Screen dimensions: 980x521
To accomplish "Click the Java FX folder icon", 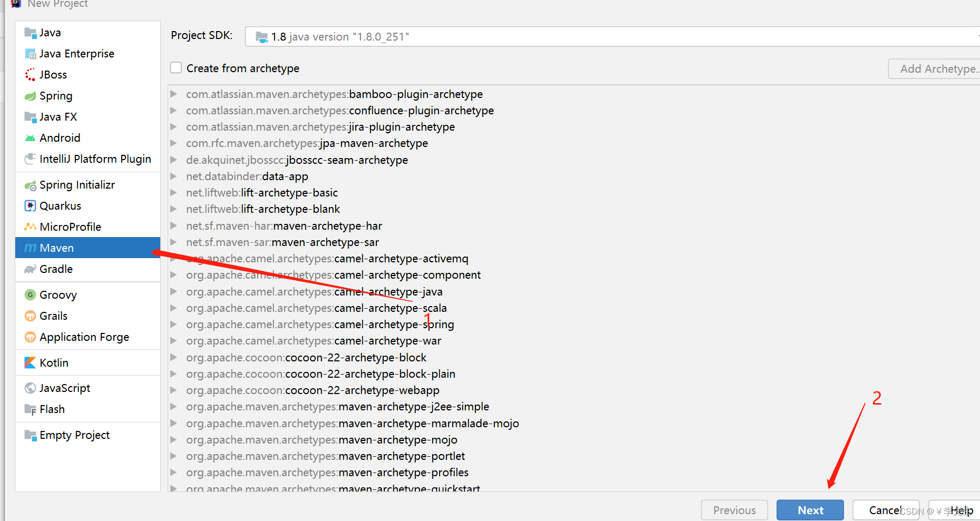I will 31,117.
